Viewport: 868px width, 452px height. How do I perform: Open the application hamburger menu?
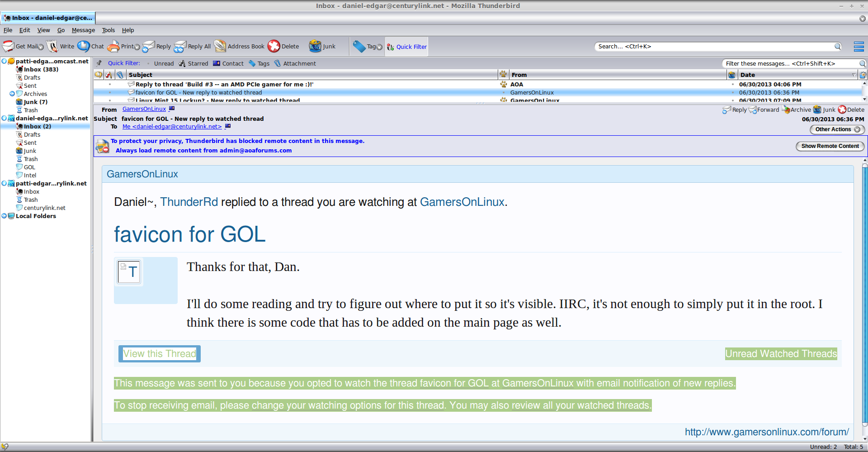click(x=859, y=47)
